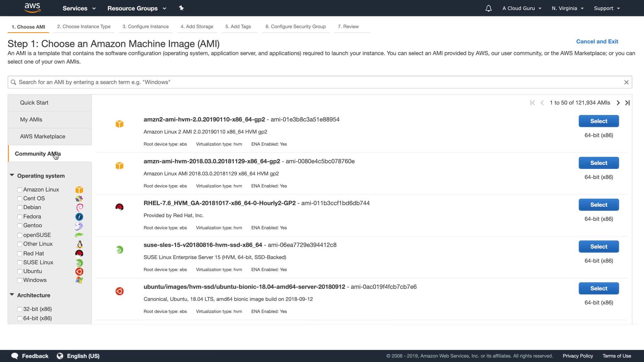Open the Services dropdown menu
This screenshot has width=644, height=362.
(79, 8)
